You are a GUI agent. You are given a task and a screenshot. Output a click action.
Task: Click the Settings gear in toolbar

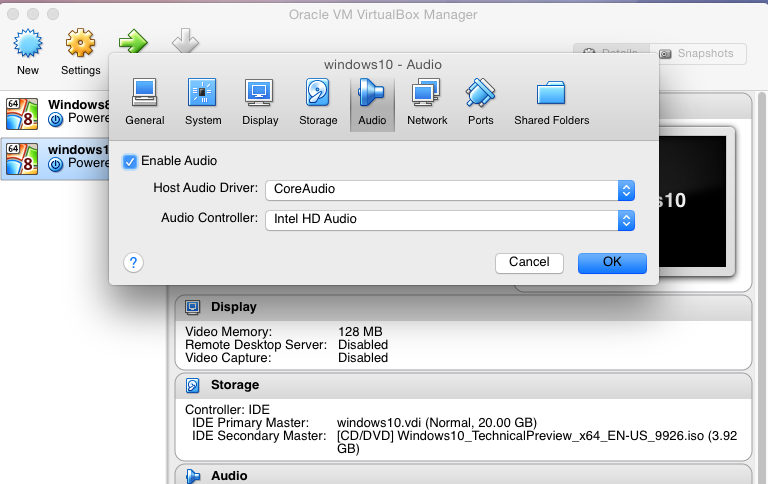coord(80,50)
